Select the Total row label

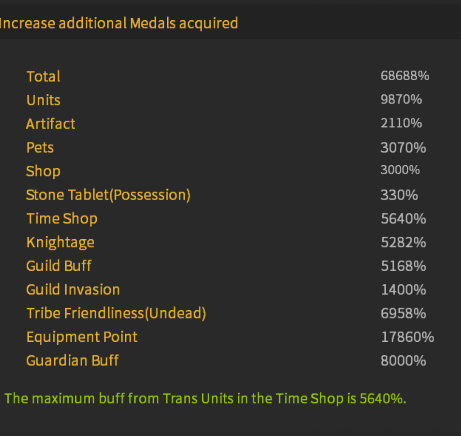tap(43, 76)
